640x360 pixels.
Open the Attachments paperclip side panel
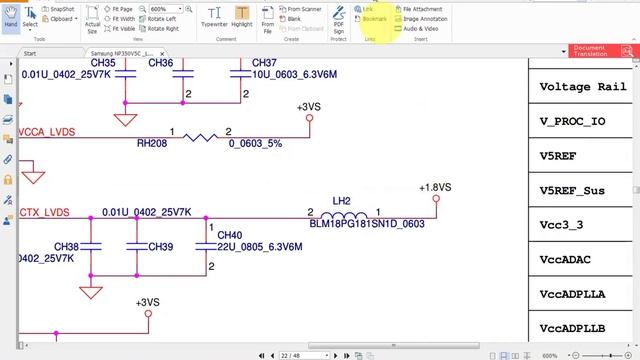coord(8,159)
